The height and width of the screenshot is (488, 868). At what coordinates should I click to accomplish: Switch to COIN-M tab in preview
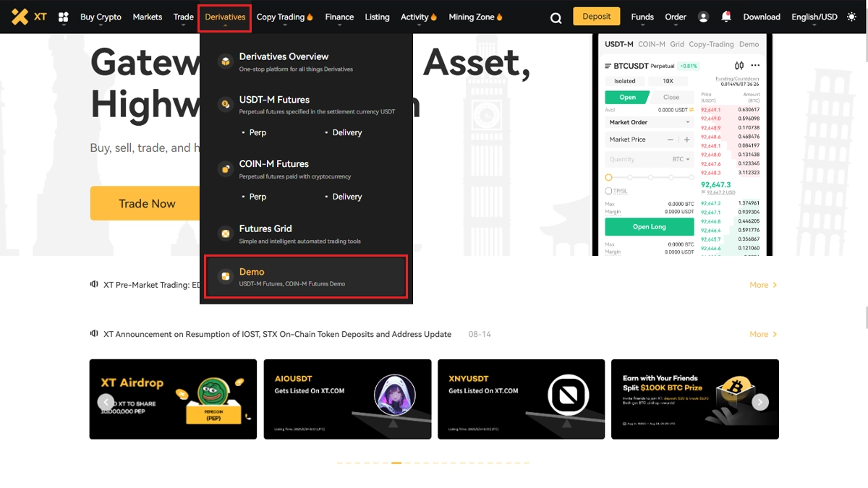coord(652,44)
